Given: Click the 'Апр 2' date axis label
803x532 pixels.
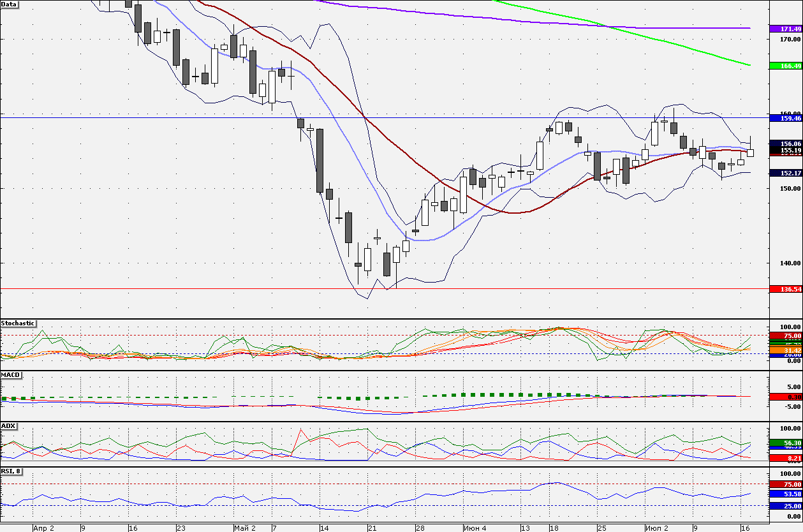Looking at the screenshot, I should click(x=43, y=528).
